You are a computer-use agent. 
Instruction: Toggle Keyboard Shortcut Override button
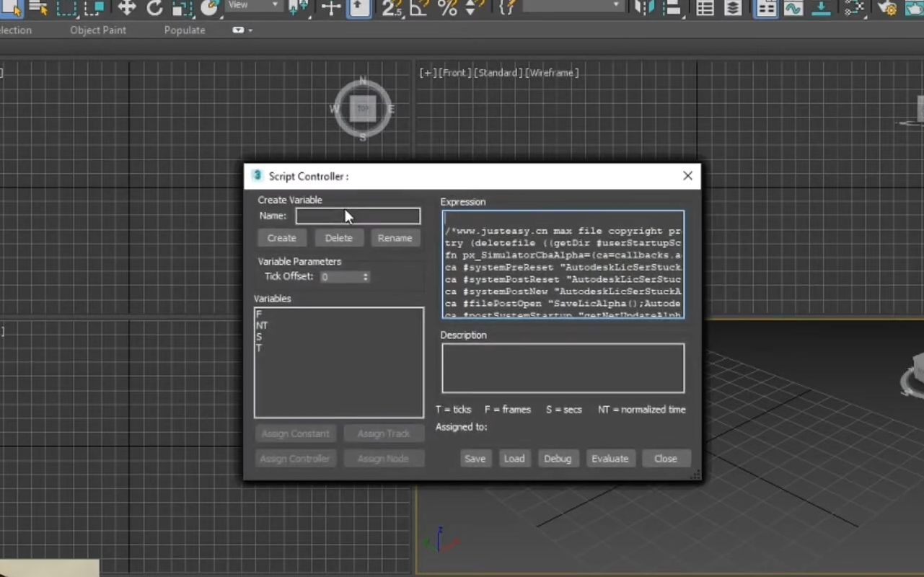pyautogui.click(x=360, y=8)
